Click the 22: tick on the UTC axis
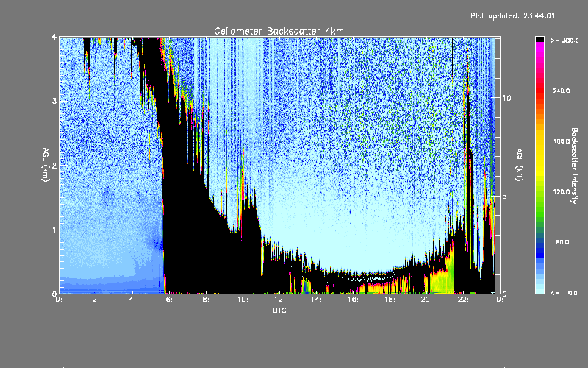Image resolution: width=588 pixels, height=368 pixels. pos(463,300)
